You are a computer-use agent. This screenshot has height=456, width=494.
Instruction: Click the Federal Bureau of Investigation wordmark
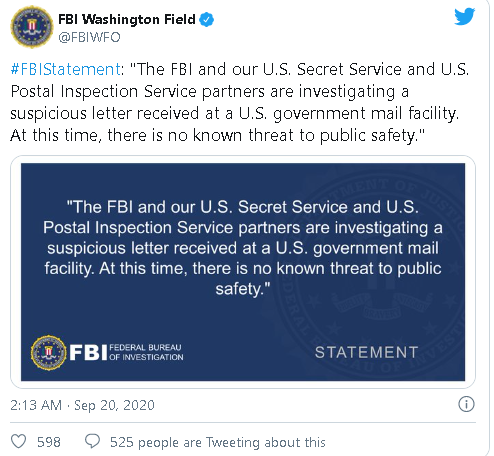click(x=146, y=352)
